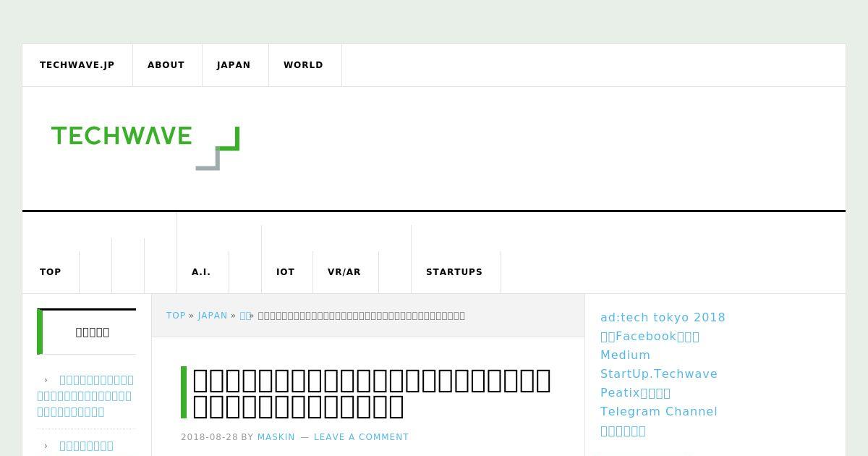Open the STARTUPS category tab
Viewport: 868px width, 456px height.
pos(454,272)
